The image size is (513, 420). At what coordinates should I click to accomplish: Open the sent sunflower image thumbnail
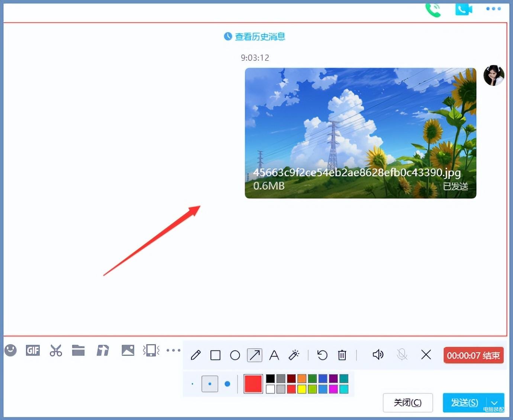point(361,133)
